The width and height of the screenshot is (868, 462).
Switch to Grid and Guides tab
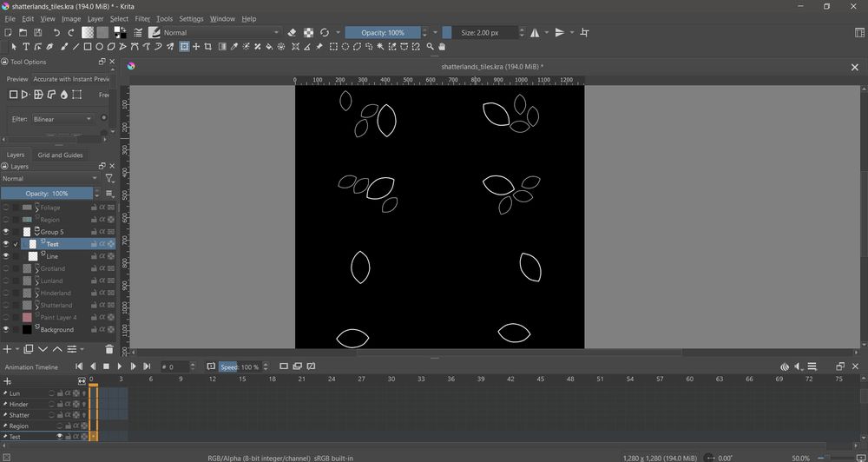[x=60, y=155]
